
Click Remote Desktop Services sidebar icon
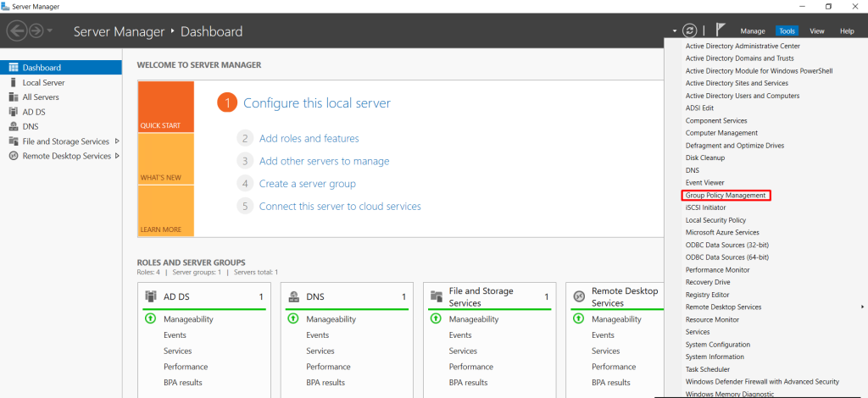(14, 156)
